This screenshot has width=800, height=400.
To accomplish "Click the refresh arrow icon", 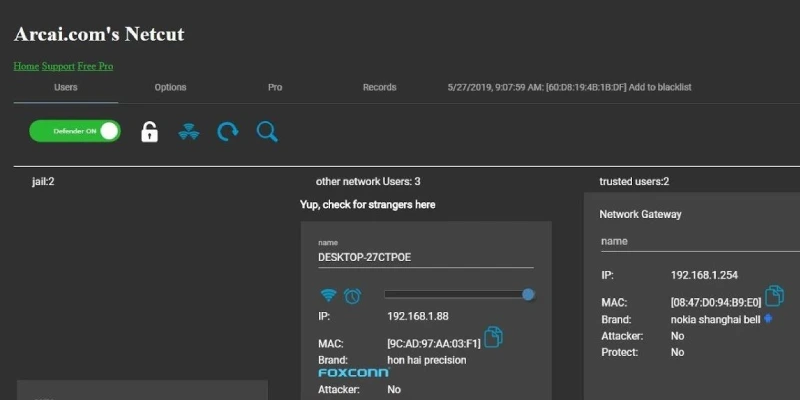I will pyautogui.click(x=228, y=131).
